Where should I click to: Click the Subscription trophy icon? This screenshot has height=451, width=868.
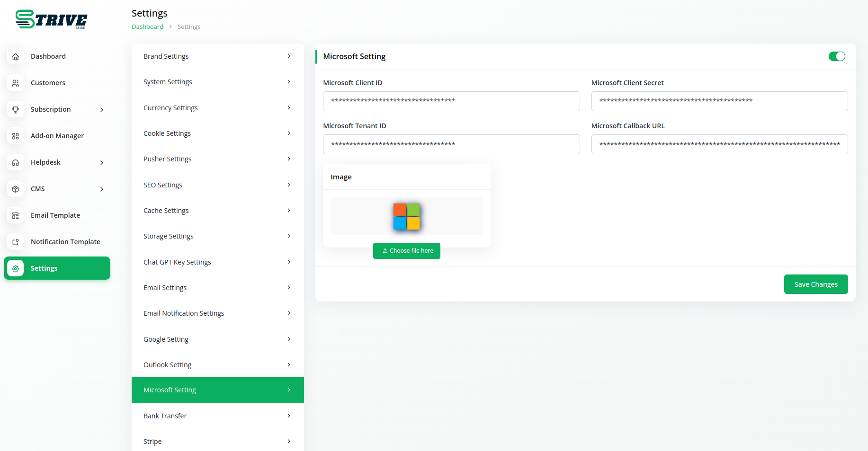click(16, 109)
